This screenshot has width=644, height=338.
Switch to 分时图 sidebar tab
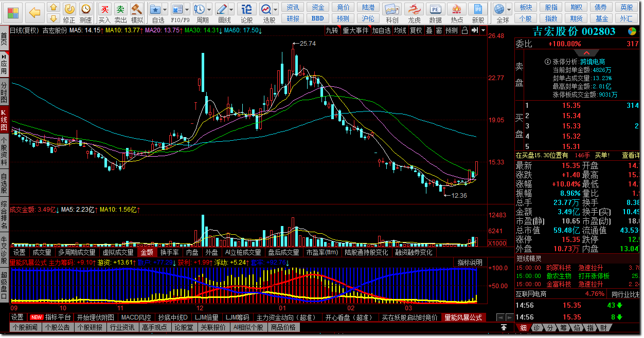pyautogui.click(x=4, y=91)
